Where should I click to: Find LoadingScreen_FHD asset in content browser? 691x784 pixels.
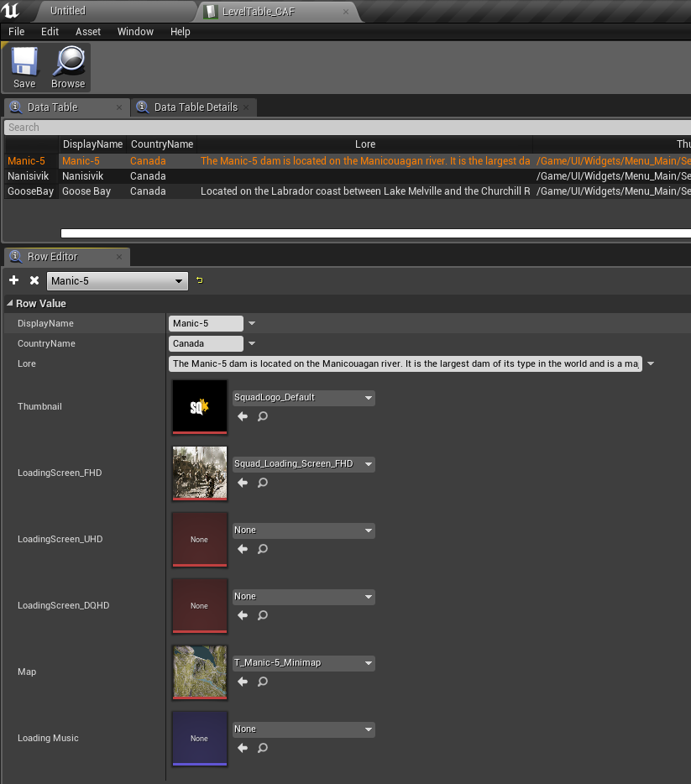point(263,483)
